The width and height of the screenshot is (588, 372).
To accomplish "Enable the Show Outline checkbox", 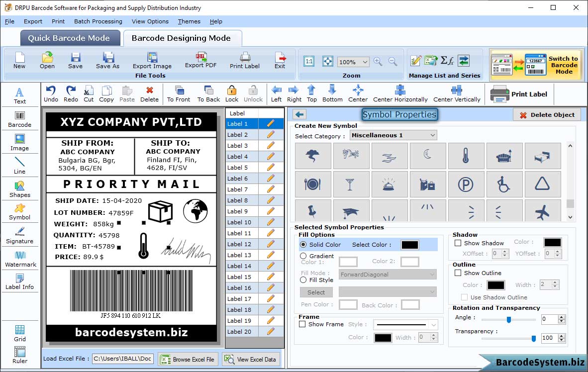I will pyautogui.click(x=458, y=273).
